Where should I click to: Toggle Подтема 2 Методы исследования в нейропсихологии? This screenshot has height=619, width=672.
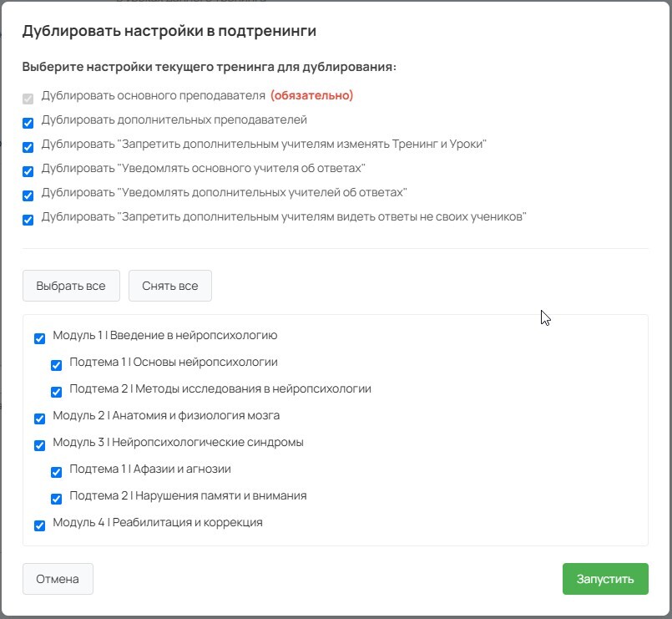tap(56, 392)
